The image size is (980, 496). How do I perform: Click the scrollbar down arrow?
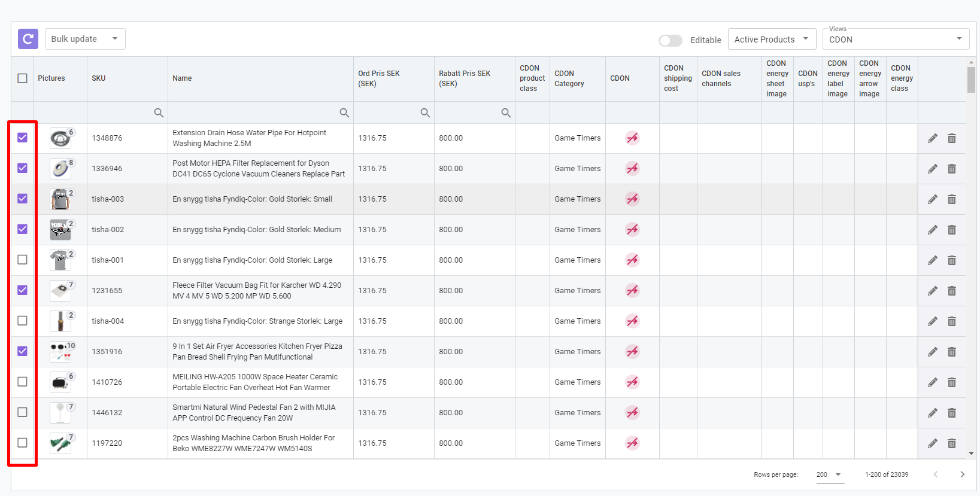[971, 454]
